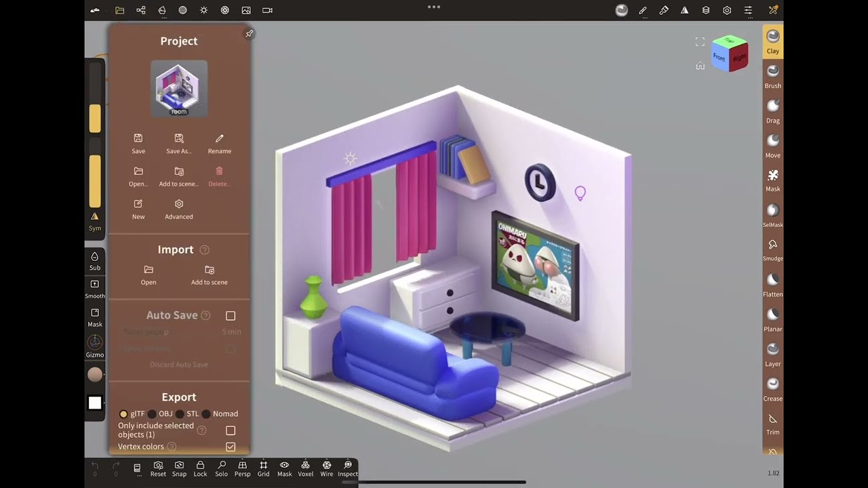Click the home view reset icon
Viewport: 868px width, 488px height.
pyautogui.click(x=700, y=66)
